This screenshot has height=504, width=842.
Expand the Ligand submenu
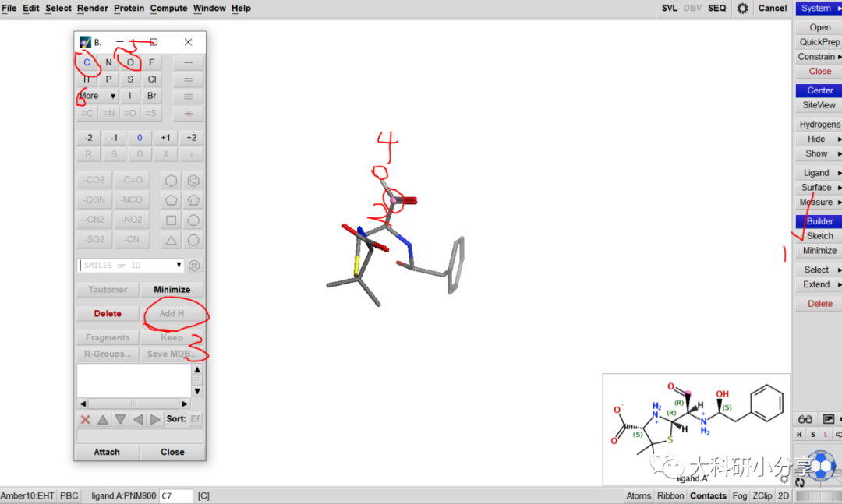pos(819,173)
